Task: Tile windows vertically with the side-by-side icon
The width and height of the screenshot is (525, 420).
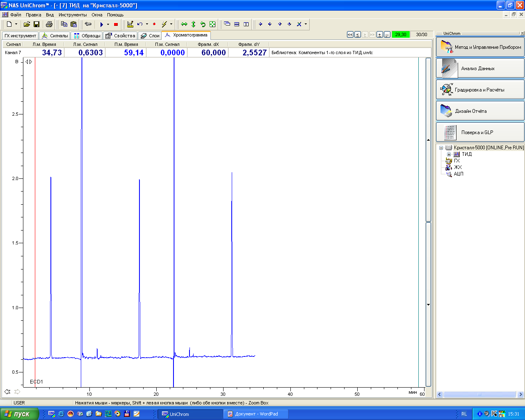Action: [x=246, y=24]
